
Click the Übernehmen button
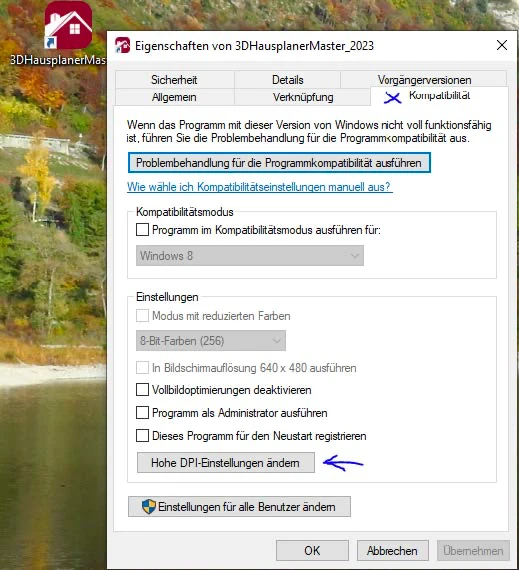pos(473,550)
